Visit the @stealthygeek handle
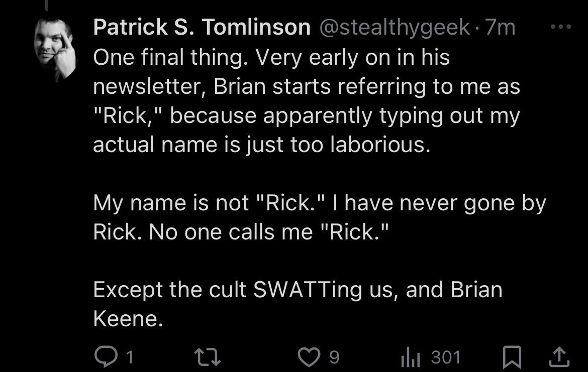The height and width of the screenshot is (372, 588). [x=395, y=27]
